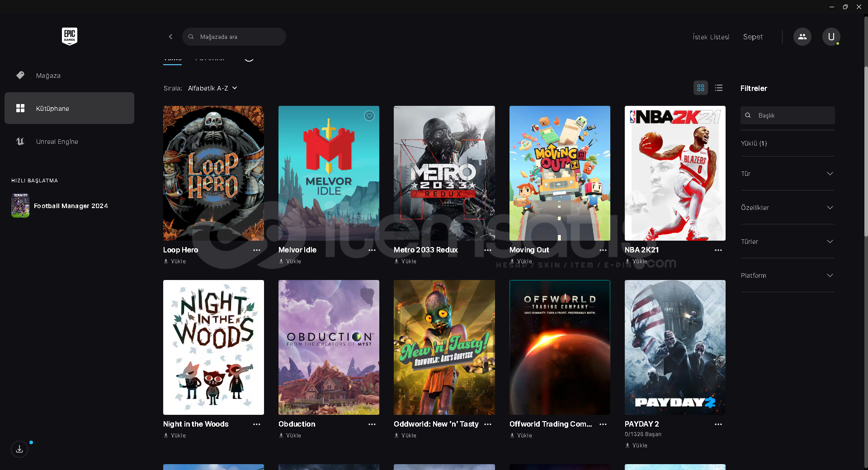Viewport: 868px width, 470px height.
Task: Open NBA 2K21 options menu
Action: click(x=718, y=250)
